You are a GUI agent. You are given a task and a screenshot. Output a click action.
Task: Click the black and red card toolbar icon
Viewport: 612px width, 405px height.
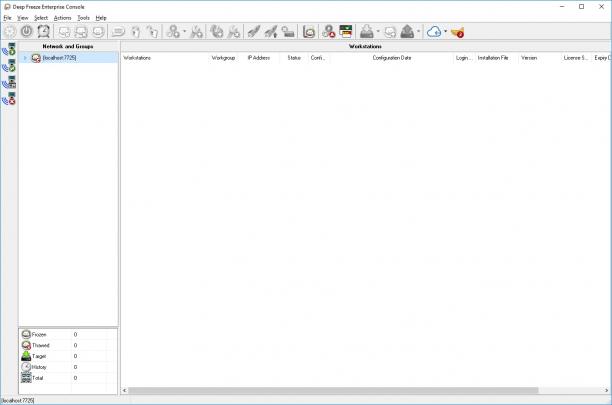[346, 31]
